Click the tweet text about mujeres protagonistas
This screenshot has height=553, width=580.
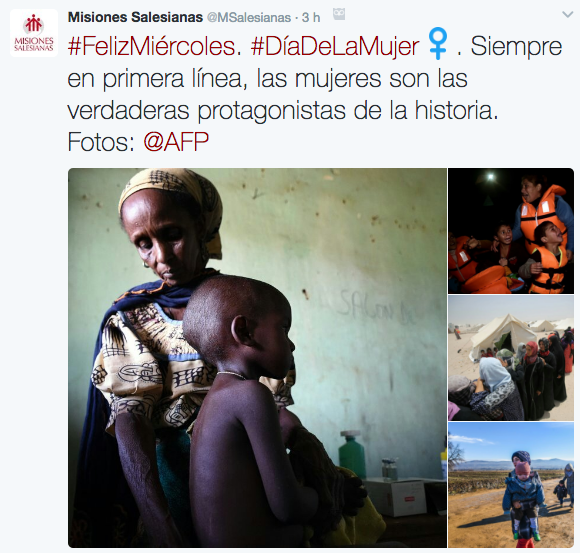coord(314,94)
